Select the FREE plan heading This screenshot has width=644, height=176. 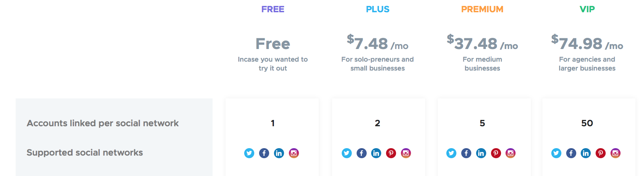click(273, 9)
